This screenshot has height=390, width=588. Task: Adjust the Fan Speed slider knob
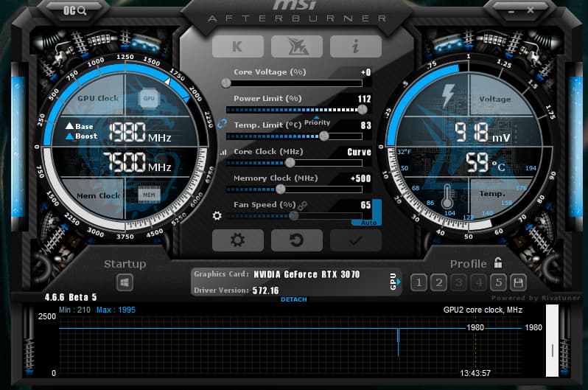294,215
